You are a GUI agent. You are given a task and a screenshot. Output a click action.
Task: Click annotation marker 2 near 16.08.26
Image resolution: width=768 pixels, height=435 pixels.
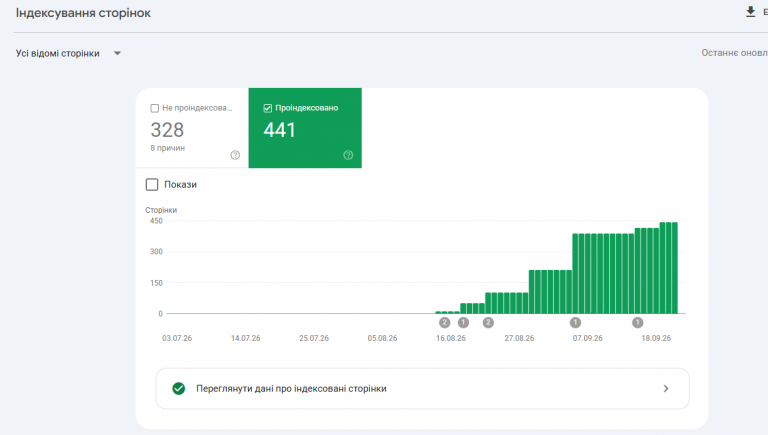click(444, 322)
